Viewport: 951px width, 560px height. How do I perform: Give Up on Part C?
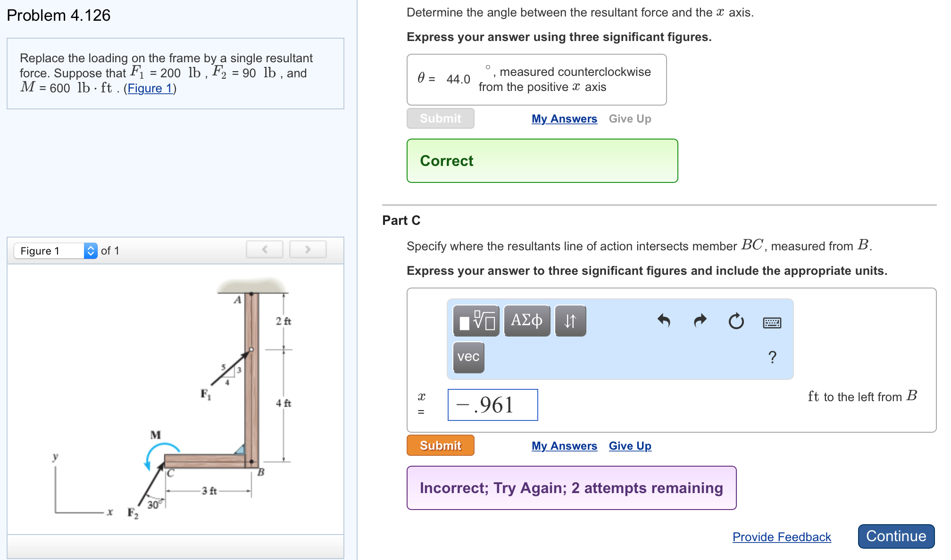click(x=630, y=446)
